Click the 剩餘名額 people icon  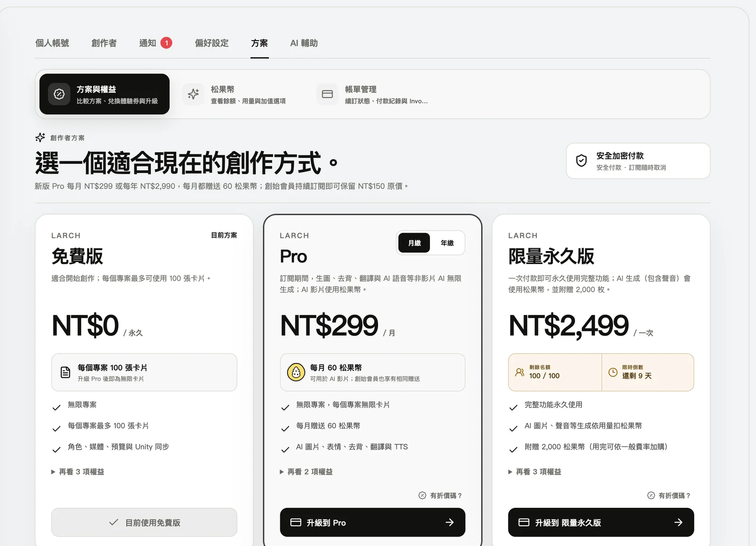click(x=520, y=373)
